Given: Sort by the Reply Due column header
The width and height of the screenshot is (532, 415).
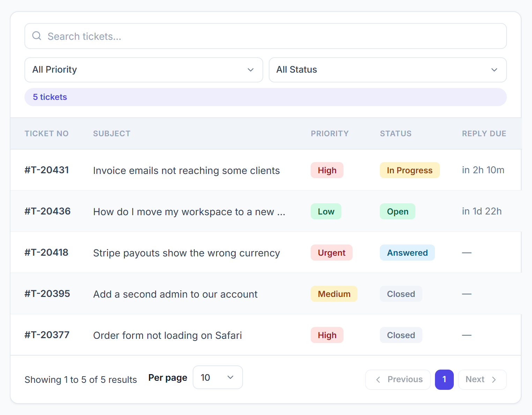Looking at the screenshot, I should 484,133.
